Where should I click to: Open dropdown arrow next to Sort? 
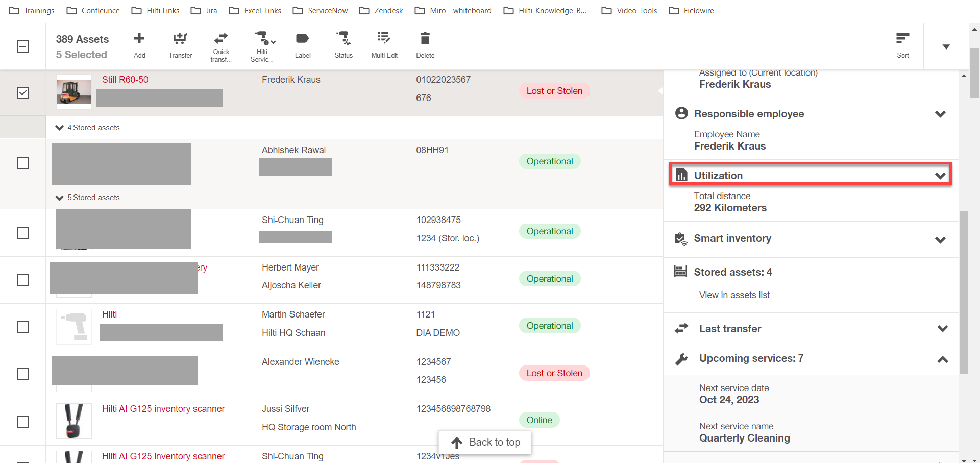[x=946, y=47]
